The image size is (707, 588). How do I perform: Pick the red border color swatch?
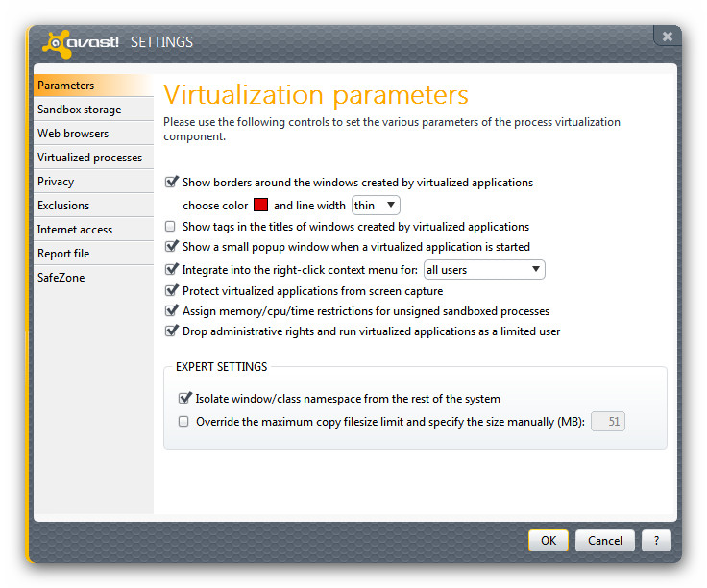pos(259,206)
